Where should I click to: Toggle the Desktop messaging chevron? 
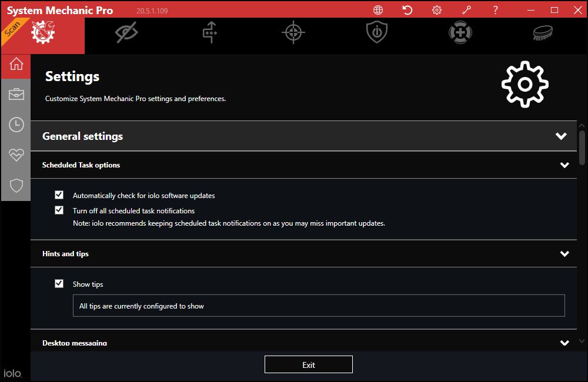(564, 343)
